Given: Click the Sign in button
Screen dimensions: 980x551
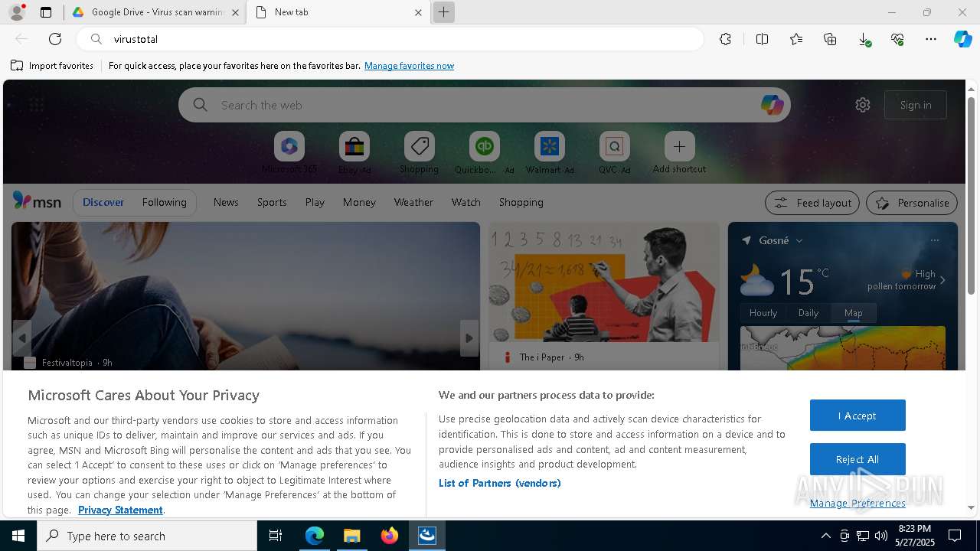Looking at the screenshot, I should (916, 105).
